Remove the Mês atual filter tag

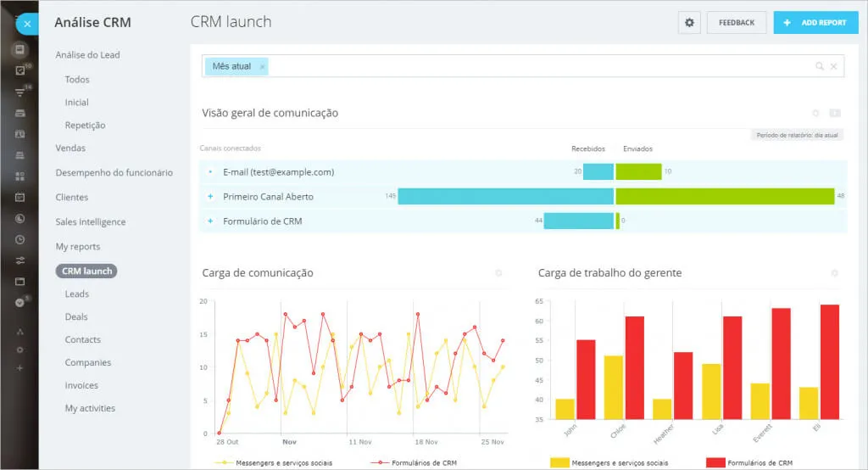262,66
